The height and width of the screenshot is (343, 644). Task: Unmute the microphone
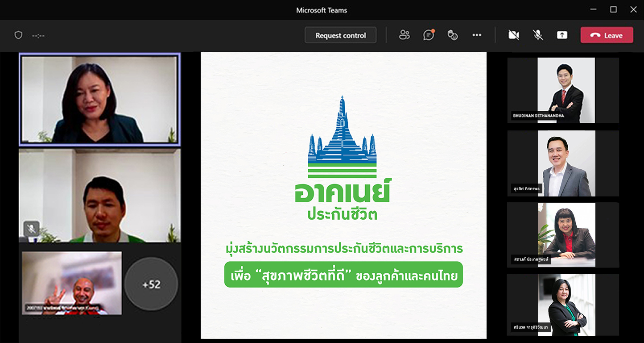click(538, 35)
